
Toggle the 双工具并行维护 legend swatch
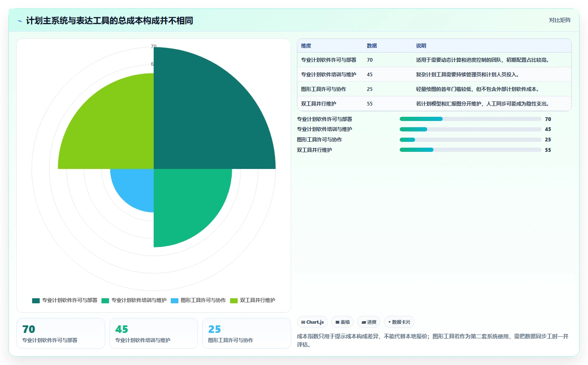coord(234,300)
